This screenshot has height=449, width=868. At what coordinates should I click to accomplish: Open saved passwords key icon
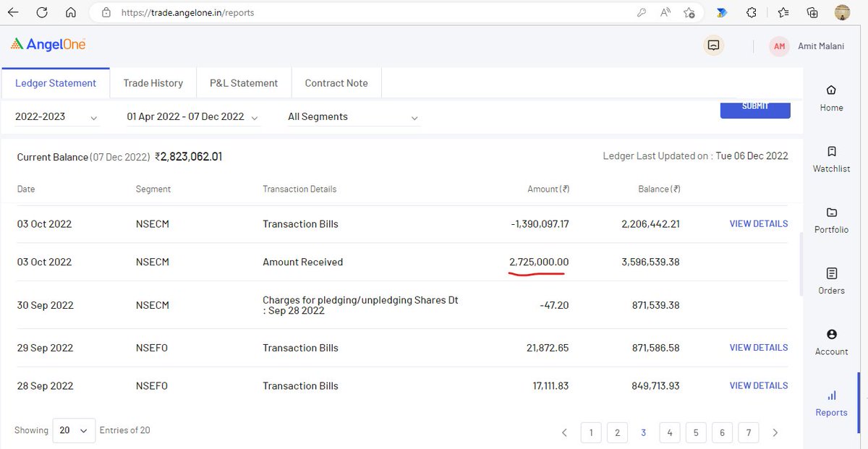[x=641, y=12]
